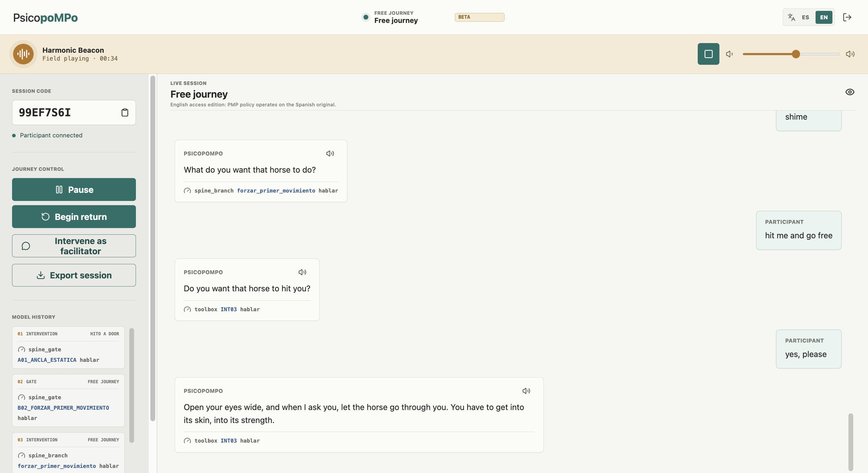Click Export session button
Screen dimensions: 868x473
point(74,275)
